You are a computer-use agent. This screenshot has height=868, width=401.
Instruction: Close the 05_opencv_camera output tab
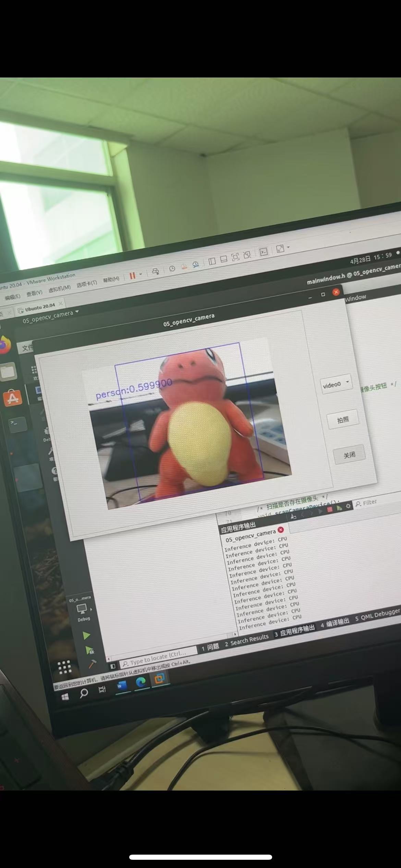coord(281,530)
